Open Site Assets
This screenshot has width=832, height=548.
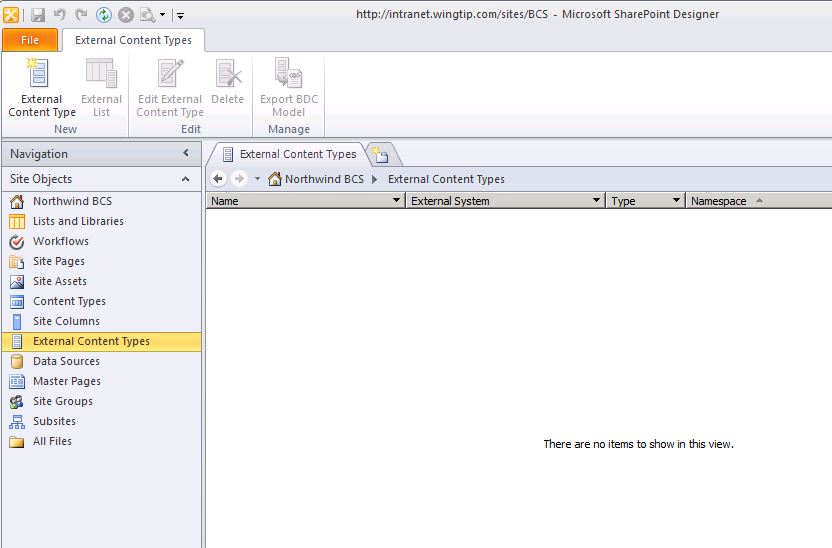point(102,281)
